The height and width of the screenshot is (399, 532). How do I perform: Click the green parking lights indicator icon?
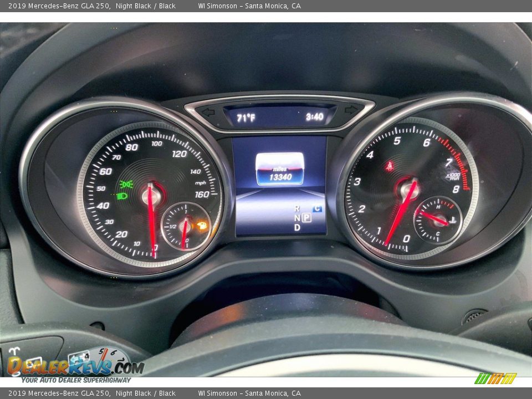pyautogui.click(x=126, y=184)
